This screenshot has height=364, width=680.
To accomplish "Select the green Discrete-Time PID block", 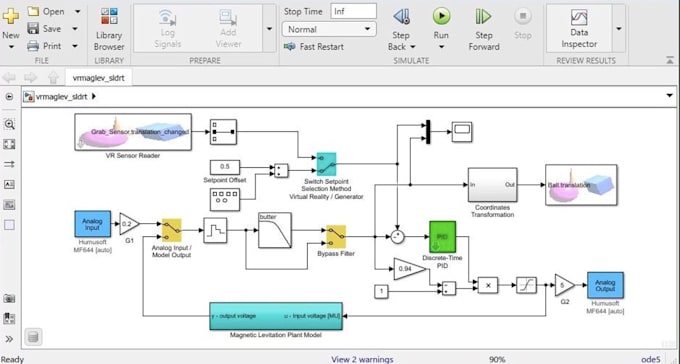I will (442, 237).
